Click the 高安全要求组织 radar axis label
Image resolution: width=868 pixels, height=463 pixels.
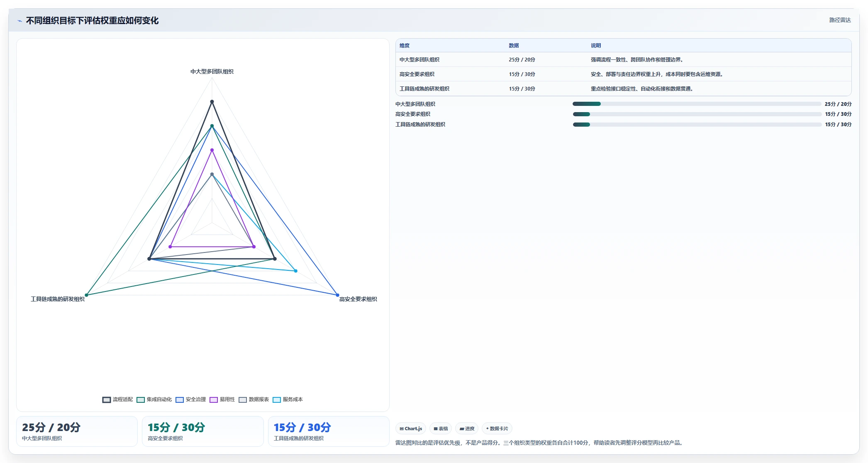tap(358, 299)
